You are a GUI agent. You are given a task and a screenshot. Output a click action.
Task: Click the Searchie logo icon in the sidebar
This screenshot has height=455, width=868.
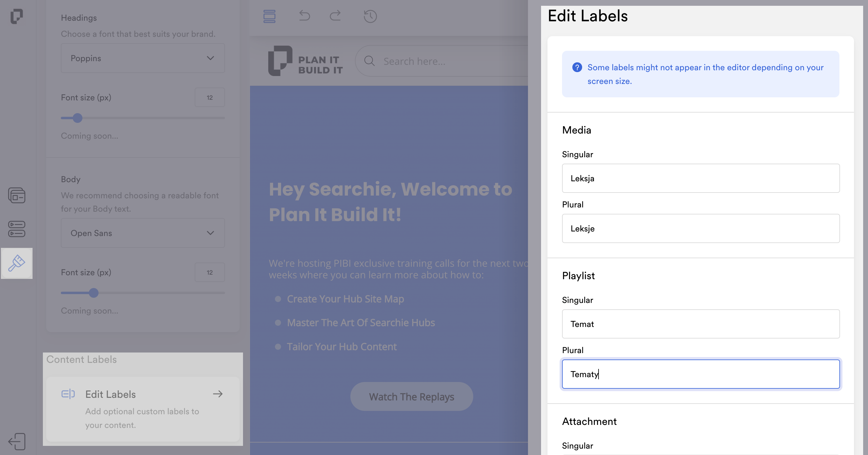[x=16, y=16]
